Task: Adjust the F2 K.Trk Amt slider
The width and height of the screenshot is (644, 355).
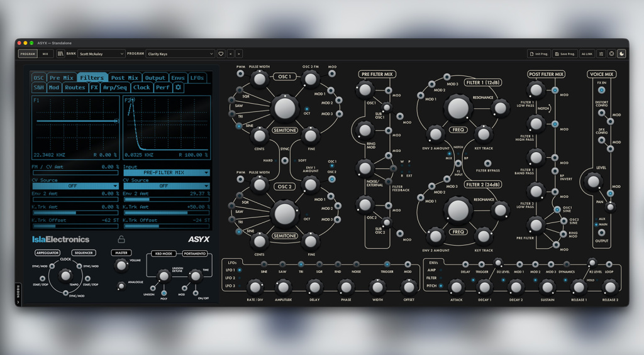Action: (166, 212)
